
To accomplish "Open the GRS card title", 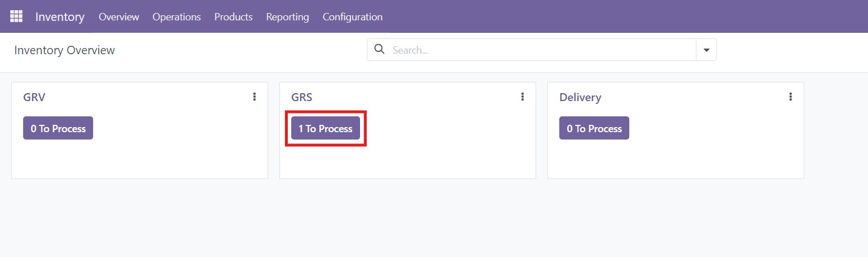I will click(x=302, y=97).
